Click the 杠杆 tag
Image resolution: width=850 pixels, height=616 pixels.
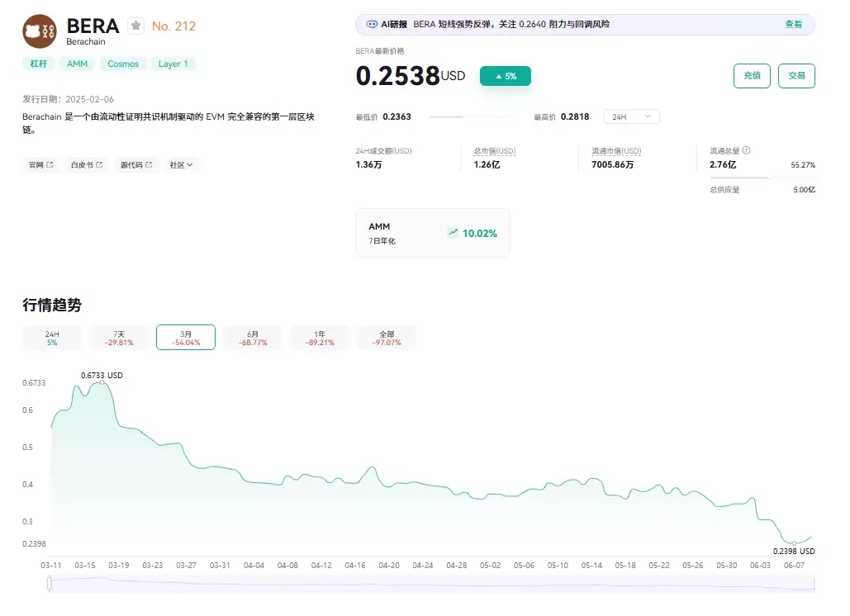pyautogui.click(x=39, y=64)
